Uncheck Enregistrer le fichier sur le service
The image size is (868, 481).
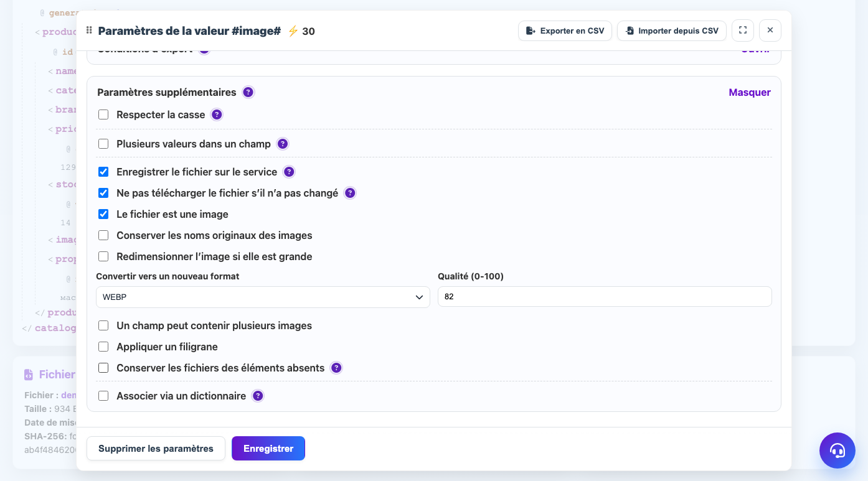103,172
